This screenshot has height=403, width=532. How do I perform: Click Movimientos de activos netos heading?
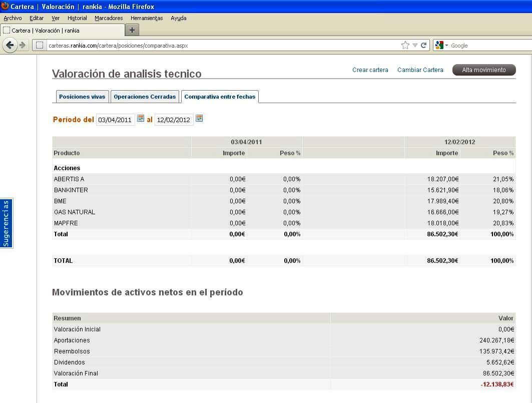148,292
